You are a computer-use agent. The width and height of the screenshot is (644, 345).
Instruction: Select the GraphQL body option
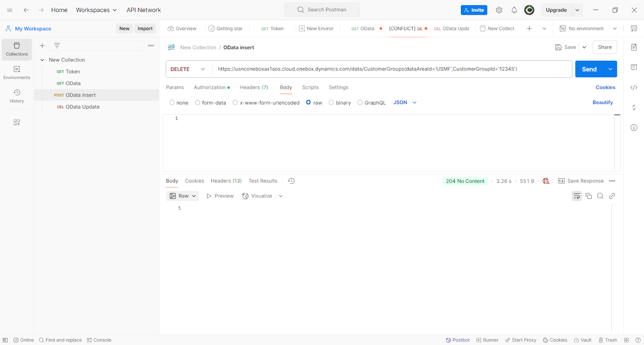360,103
